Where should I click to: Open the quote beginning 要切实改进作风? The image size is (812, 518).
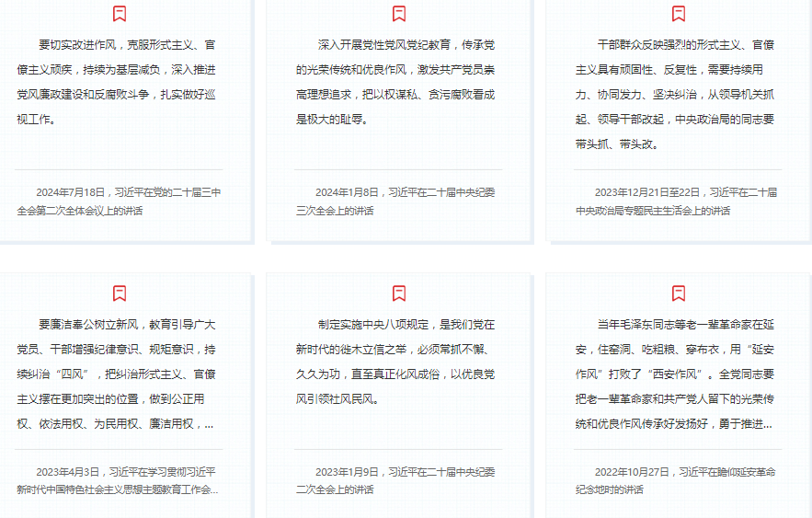120,82
